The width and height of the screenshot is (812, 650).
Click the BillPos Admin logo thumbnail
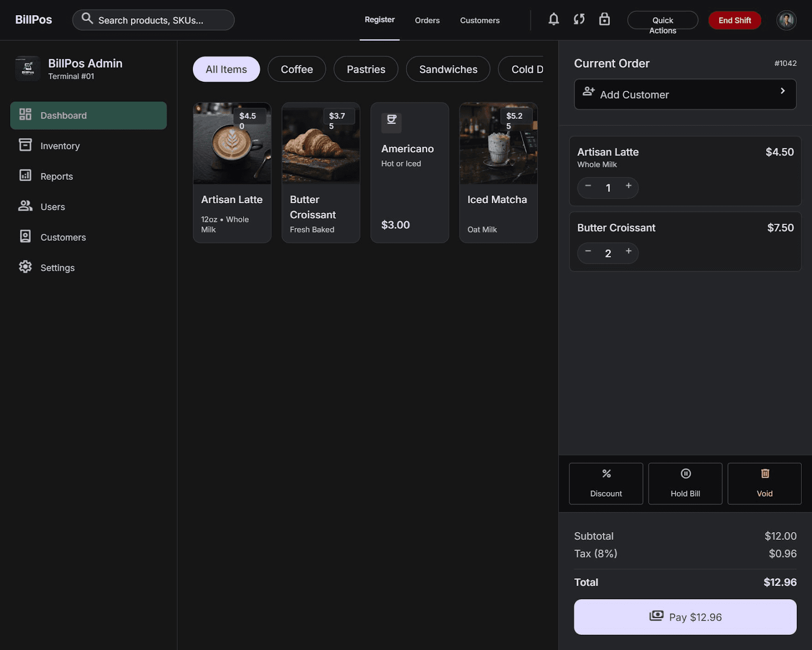(28, 69)
